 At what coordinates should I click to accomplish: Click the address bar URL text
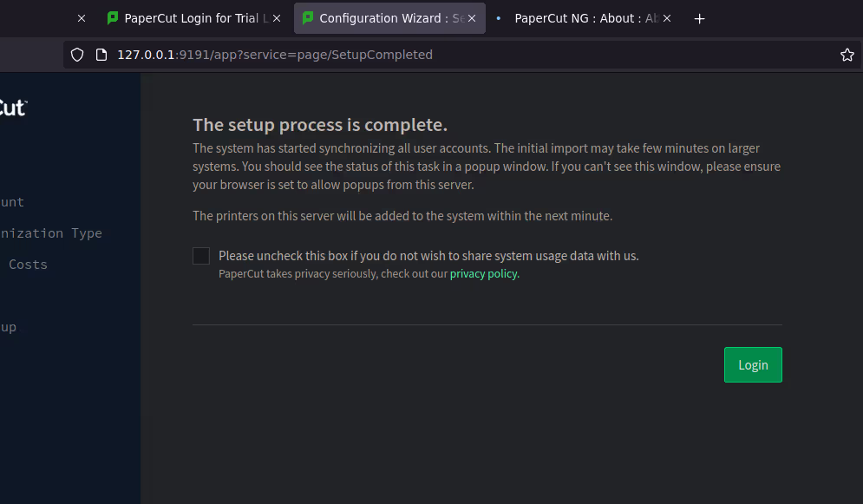pos(275,55)
